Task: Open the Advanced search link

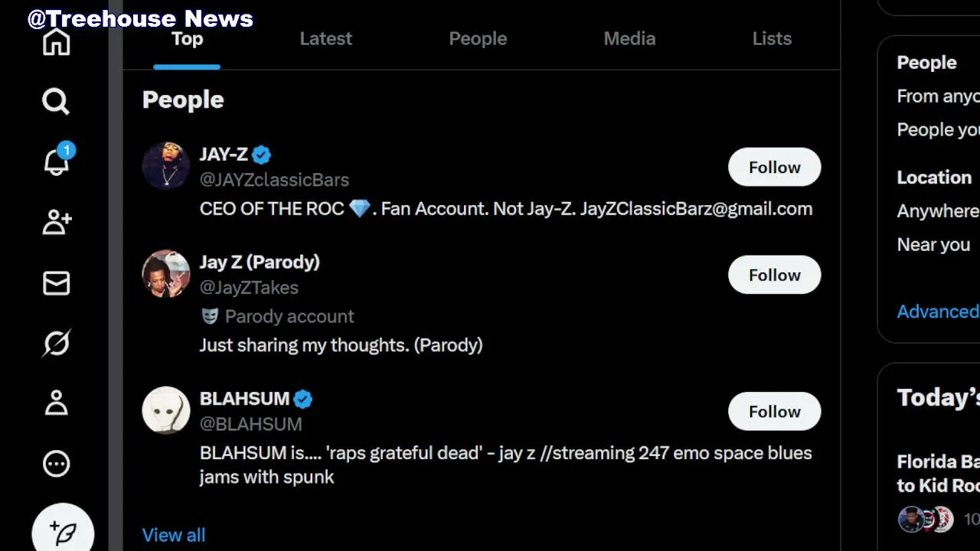Action: [x=938, y=311]
